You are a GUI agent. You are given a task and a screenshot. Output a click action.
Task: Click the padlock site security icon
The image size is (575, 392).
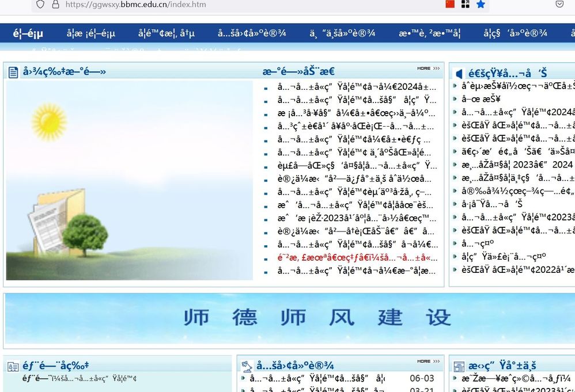click(55, 5)
